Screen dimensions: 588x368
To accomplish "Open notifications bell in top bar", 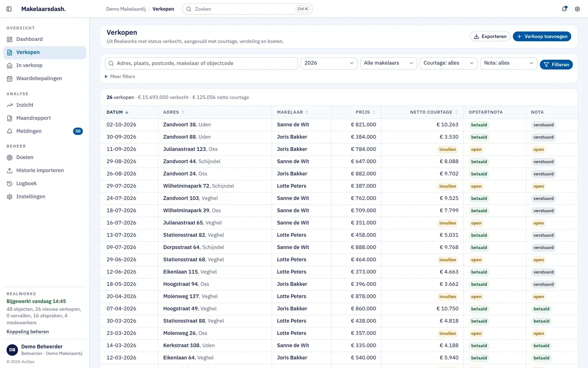I will [x=564, y=9].
